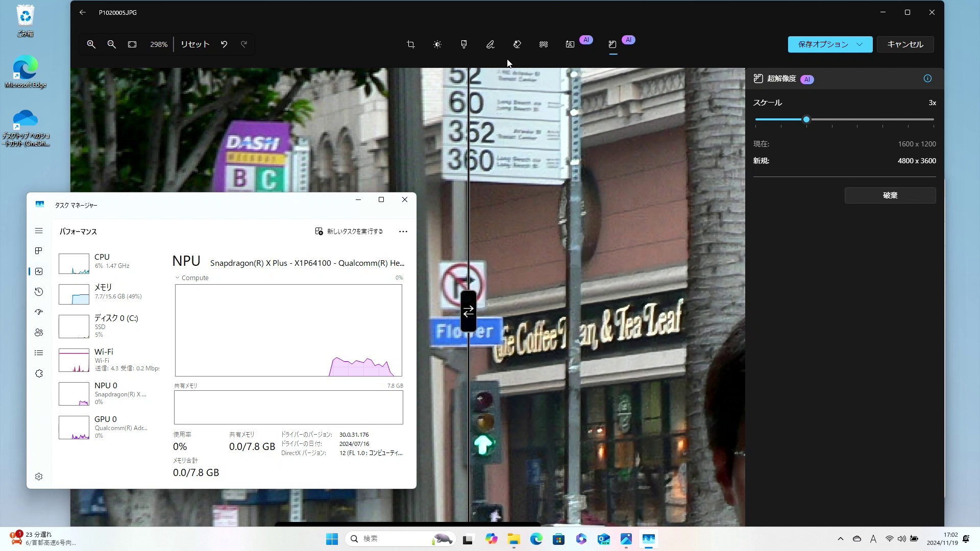Click the background blur tool icon
The image size is (980, 551).
point(544,44)
